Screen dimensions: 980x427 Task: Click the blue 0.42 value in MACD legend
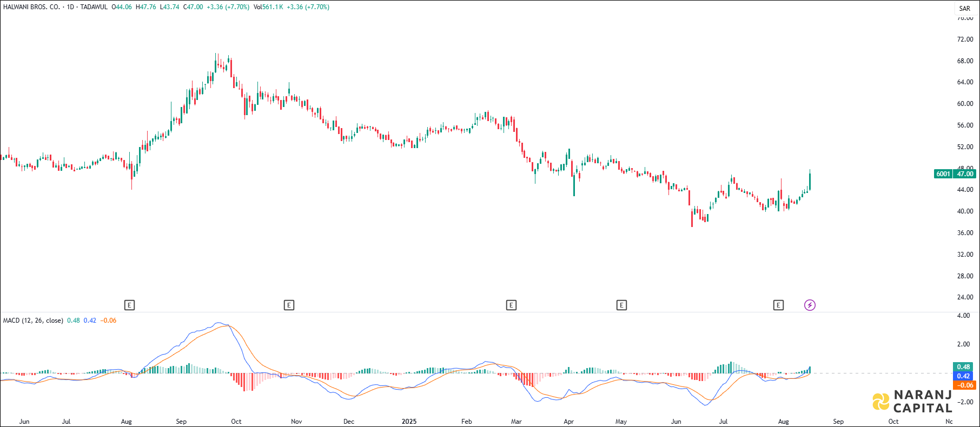tap(90, 321)
